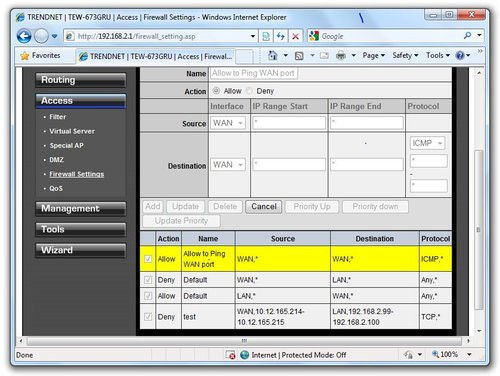Click the search magnifier icon

click(x=467, y=35)
